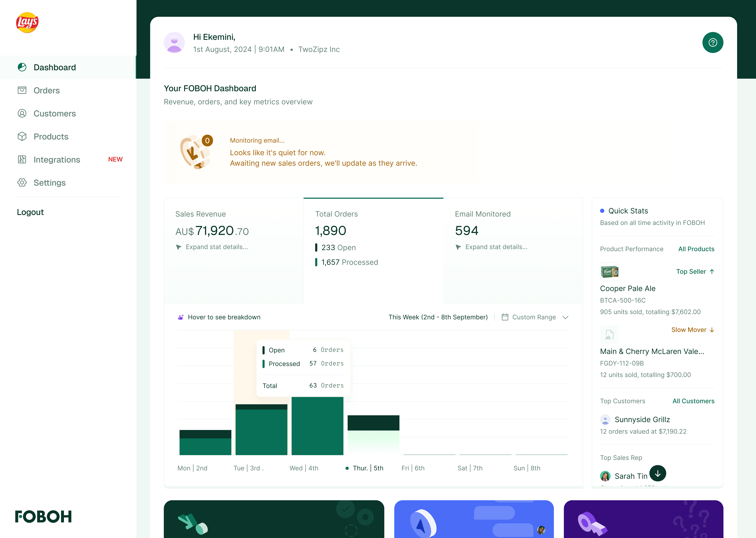Click the Cooper Pale Ale product thumbnail
The width and height of the screenshot is (756, 538).
(x=609, y=272)
